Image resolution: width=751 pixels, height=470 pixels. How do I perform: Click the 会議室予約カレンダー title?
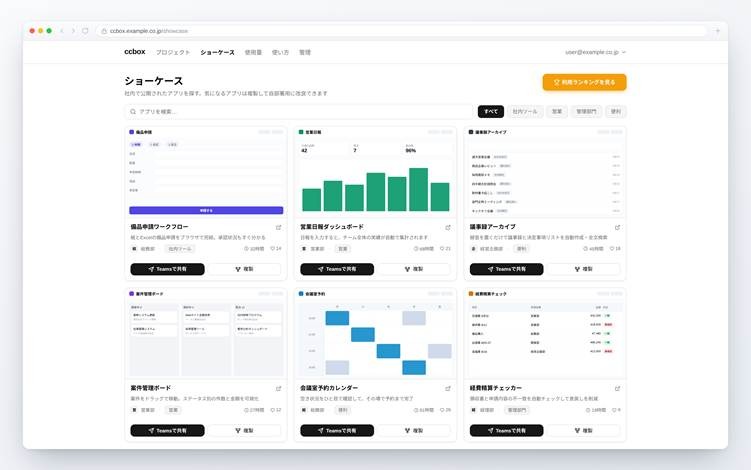pos(329,388)
